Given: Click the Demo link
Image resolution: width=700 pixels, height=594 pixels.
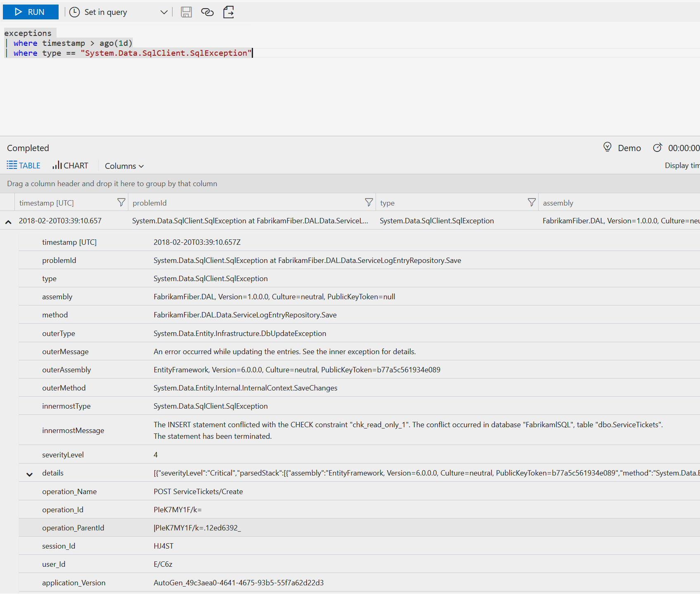Looking at the screenshot, I should [629, 147].
